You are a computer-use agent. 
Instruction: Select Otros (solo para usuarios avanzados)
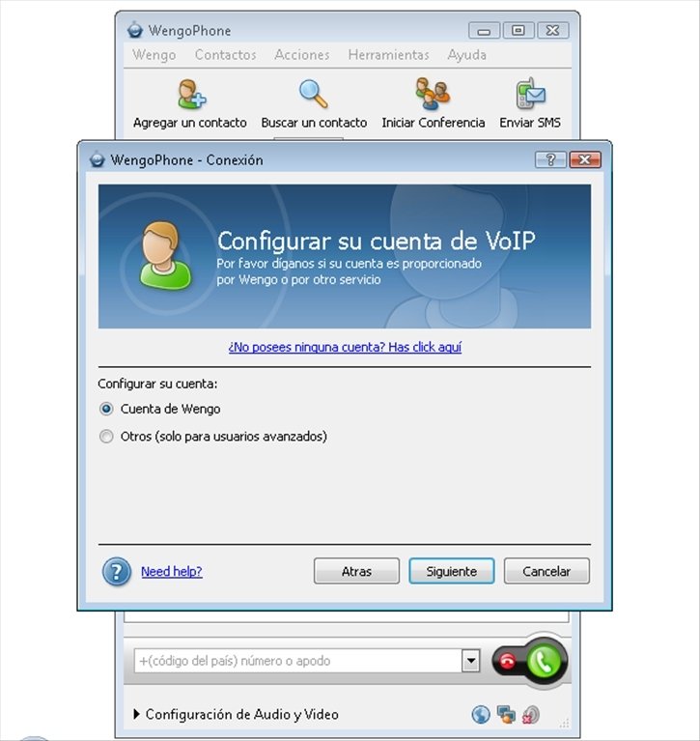(x=106, y=436)
